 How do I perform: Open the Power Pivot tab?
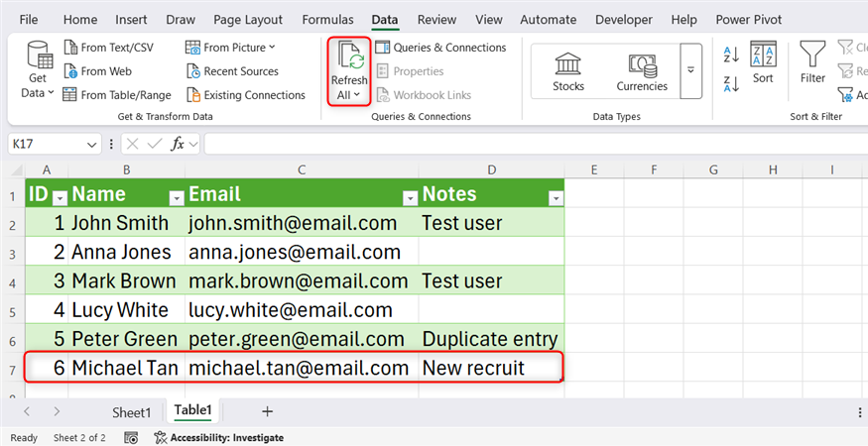pyautogui.click(x=748, y=20)
